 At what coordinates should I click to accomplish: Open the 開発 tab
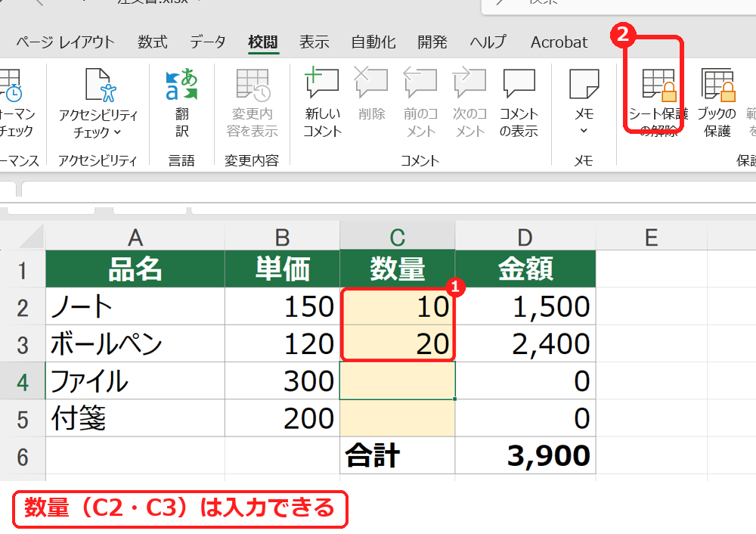click(x=432, y=42)
